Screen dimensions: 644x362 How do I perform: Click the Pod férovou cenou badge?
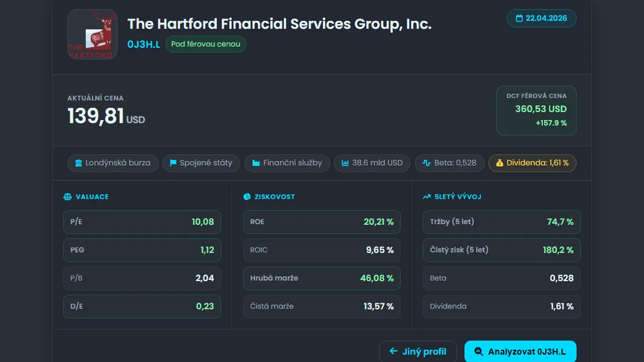pyautogui.click(x=206, y=44)
